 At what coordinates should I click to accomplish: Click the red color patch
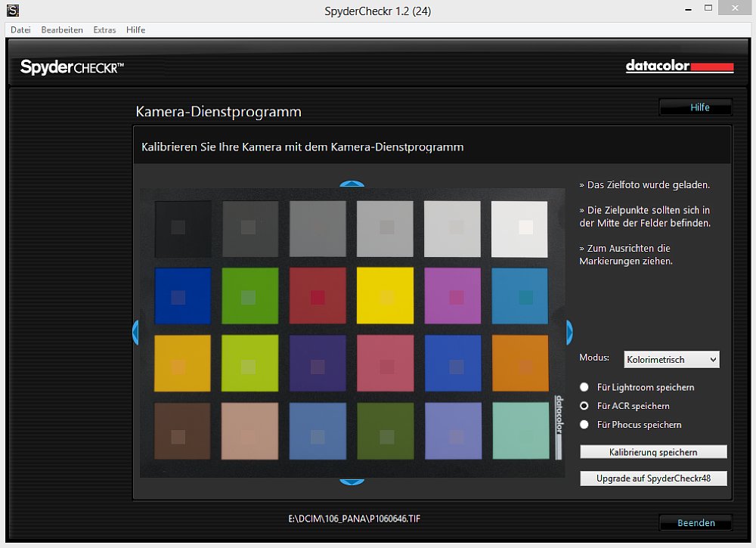pyautogui.click(x=318, y=296)
